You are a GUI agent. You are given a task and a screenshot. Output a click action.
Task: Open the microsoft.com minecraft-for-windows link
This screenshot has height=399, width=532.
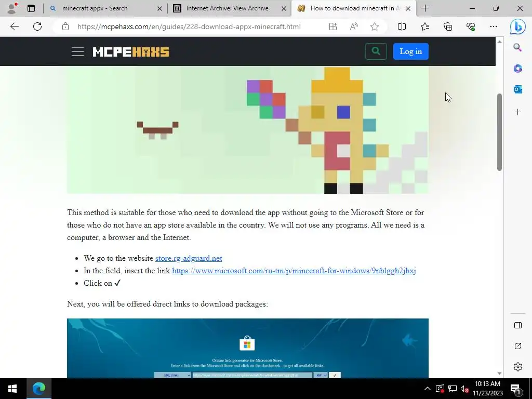tap(294, 271)
